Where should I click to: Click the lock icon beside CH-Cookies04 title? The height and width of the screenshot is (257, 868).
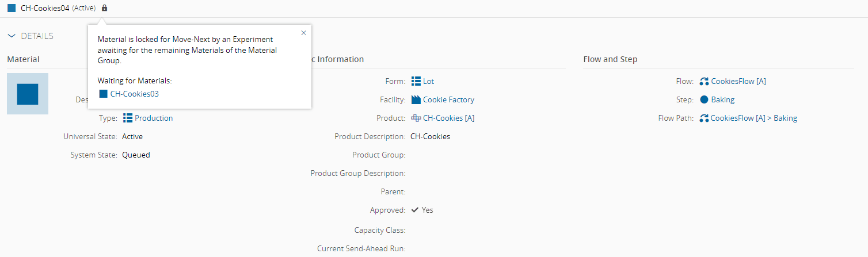pyautogui.click(x=104, y=8)
